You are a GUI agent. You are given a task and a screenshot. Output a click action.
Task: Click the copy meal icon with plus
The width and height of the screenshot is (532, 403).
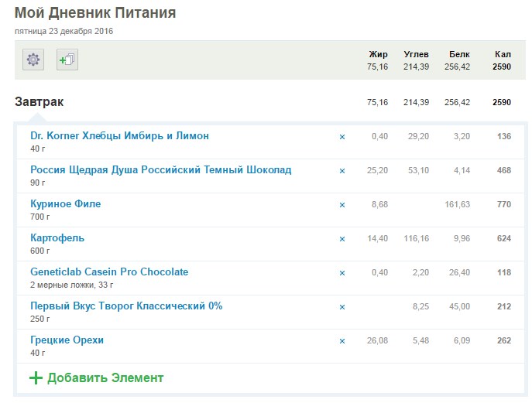tap(67, 60)
